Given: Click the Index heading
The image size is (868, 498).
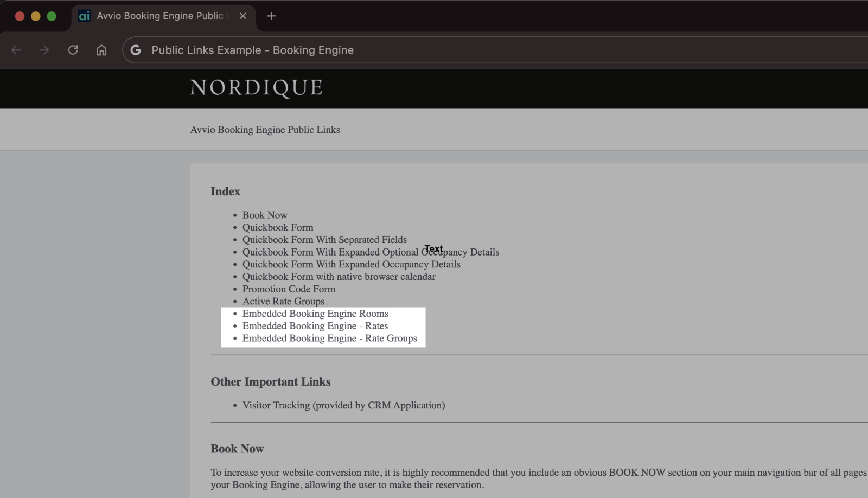Looking at the screenshot, I should point(225,191).
